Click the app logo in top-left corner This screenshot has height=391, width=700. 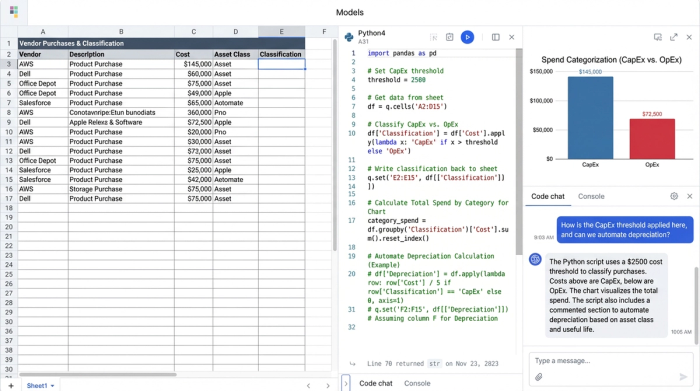(14, 12)
